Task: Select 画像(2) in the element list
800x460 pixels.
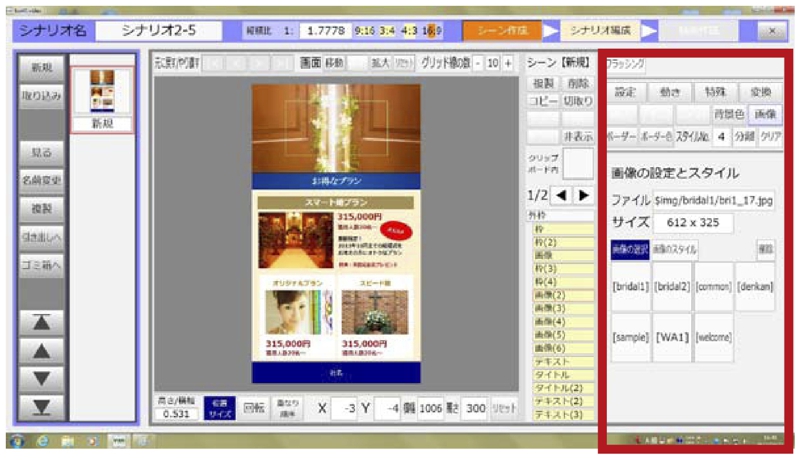Action: pos(563,295)
